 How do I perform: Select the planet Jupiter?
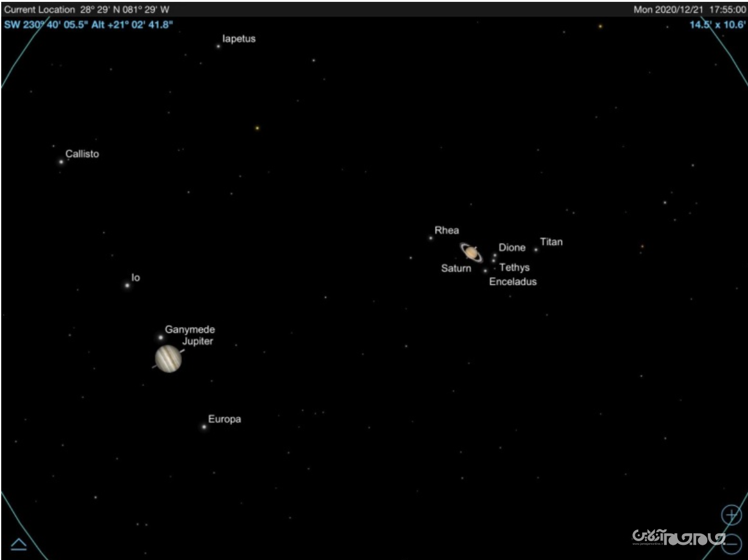pos(168,359)
